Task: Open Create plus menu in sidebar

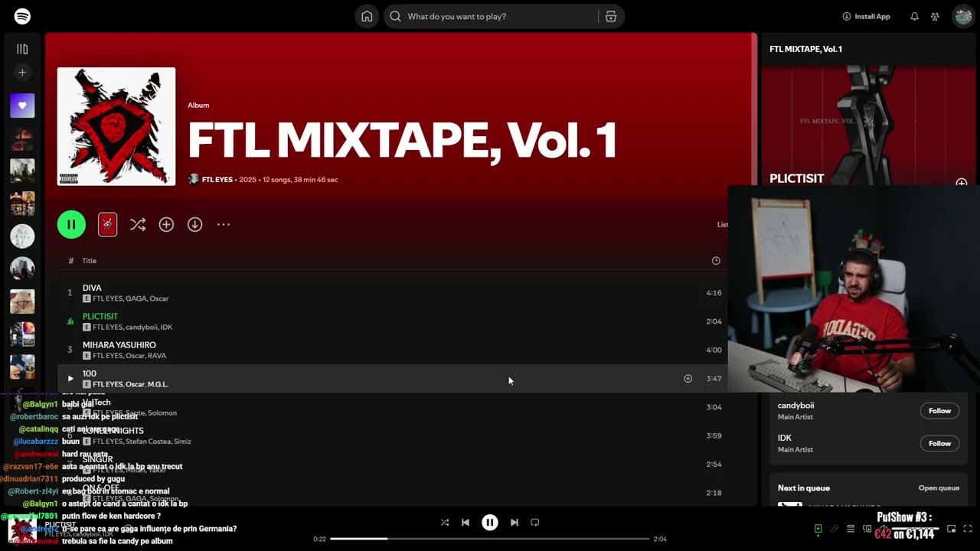Action: tap(22, 72)
